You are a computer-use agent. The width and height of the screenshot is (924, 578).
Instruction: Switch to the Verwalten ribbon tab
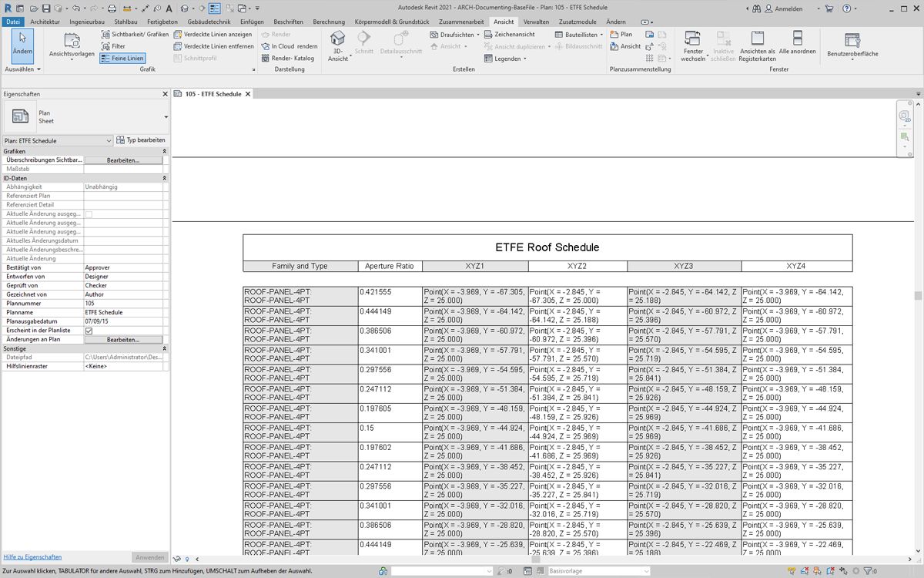pos(536,22)
